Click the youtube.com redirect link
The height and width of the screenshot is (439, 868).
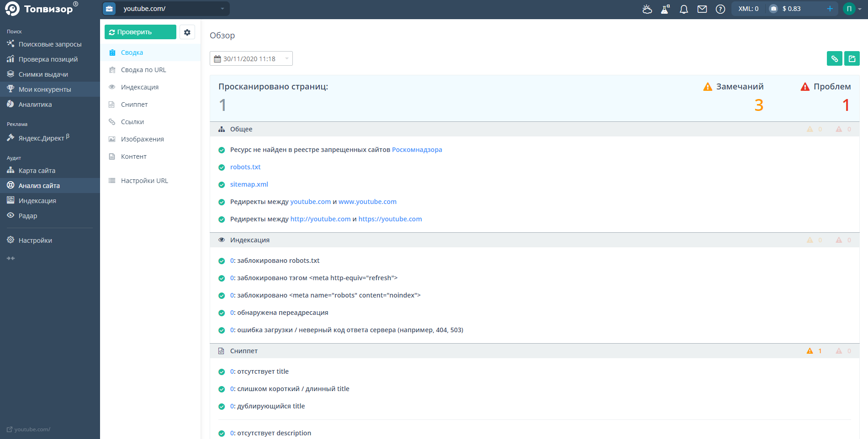(311, 202)
